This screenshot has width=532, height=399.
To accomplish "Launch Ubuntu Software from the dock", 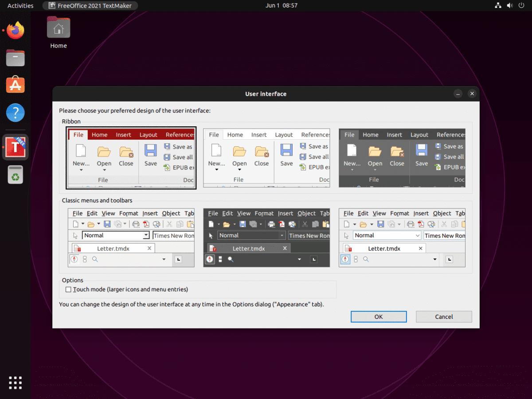I will pyautogui.click(x=16, y=85).
